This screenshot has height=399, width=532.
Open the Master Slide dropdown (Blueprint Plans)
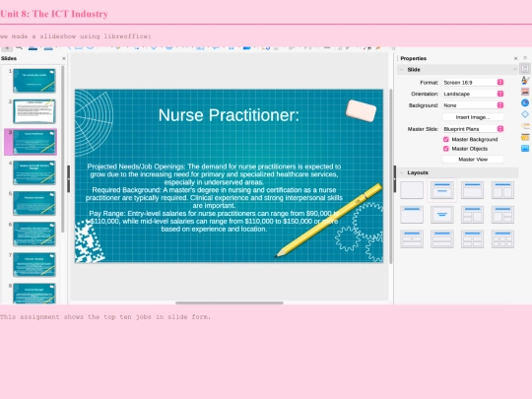473,129
